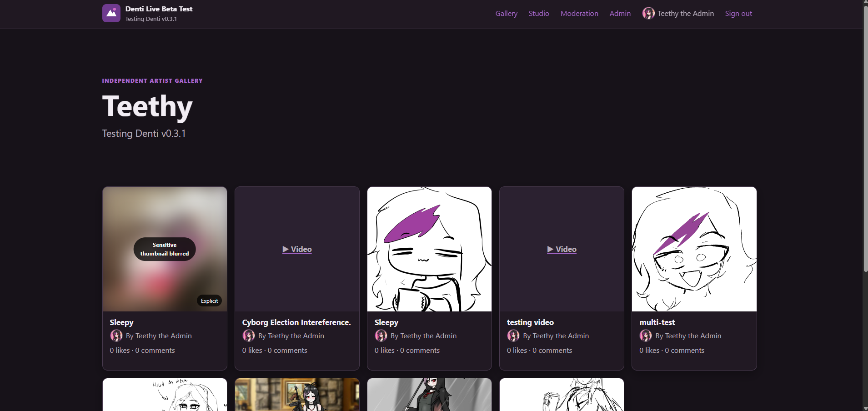Click the Denti Live Beta Test site title

tap(159, 9)
